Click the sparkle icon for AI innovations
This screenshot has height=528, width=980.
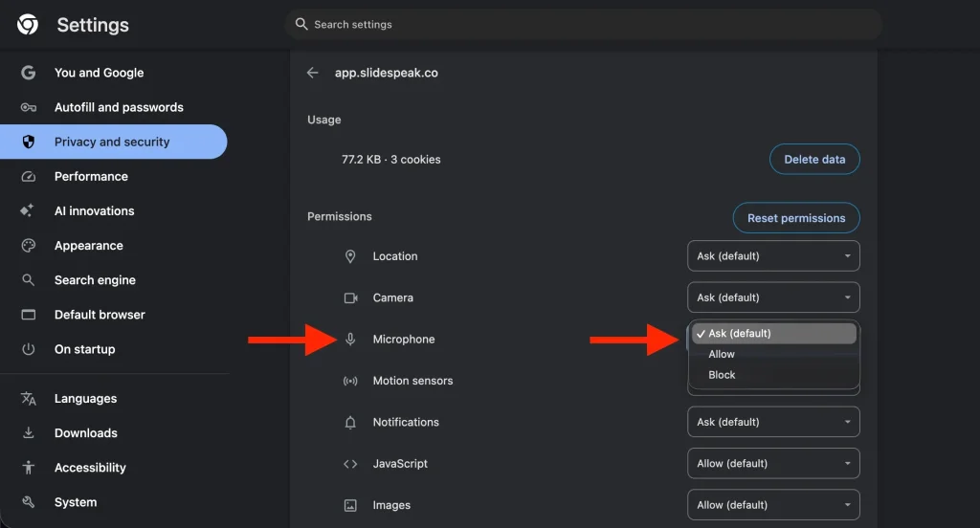click(x=27, y=210)
